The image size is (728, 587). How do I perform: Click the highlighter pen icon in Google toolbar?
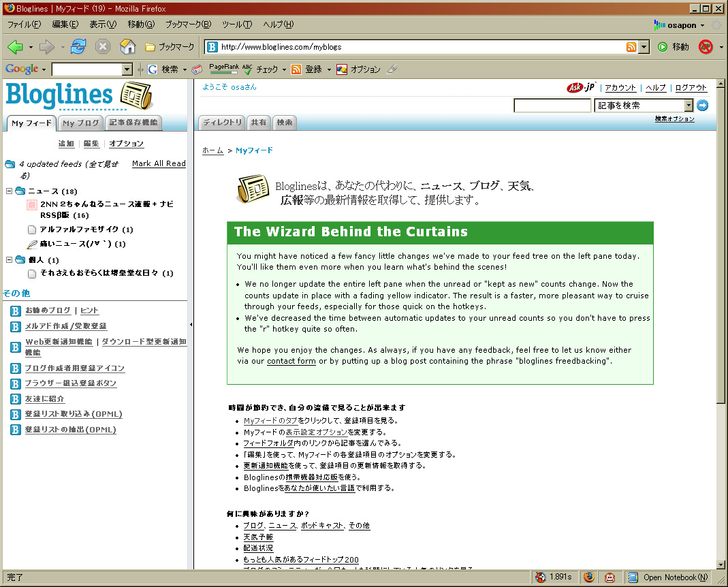(x=392, y=69)
